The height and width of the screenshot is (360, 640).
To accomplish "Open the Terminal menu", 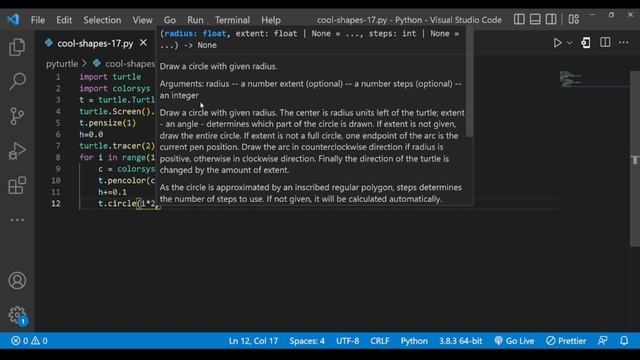I will [232, 20].
